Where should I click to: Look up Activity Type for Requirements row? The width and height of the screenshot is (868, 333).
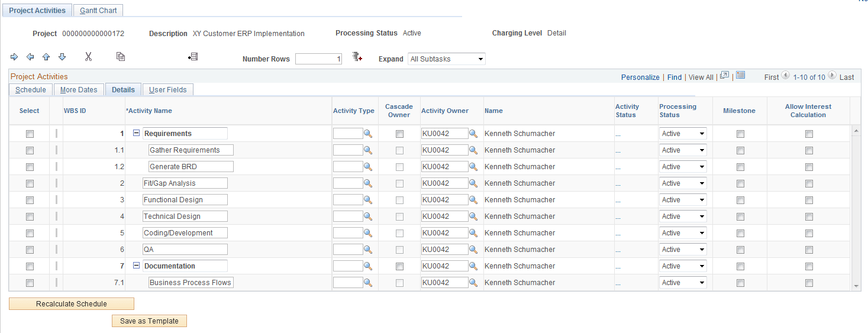(x=368, y=134)
